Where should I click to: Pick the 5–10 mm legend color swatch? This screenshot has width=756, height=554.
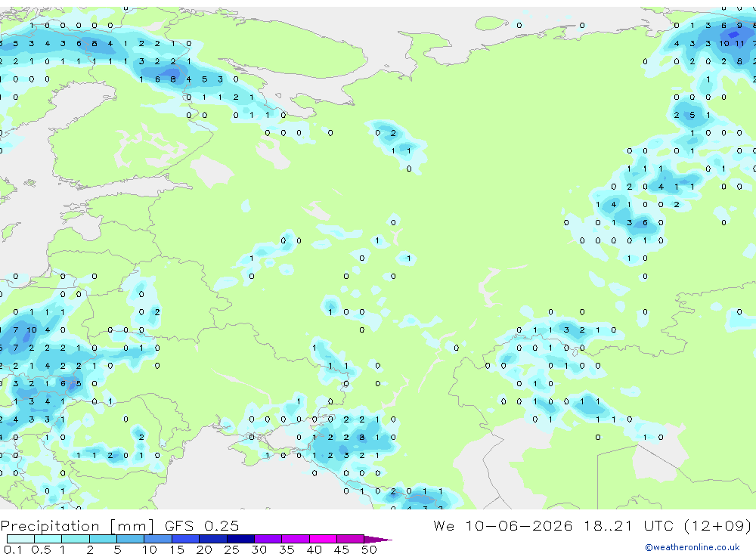click(x=130, y=539)
